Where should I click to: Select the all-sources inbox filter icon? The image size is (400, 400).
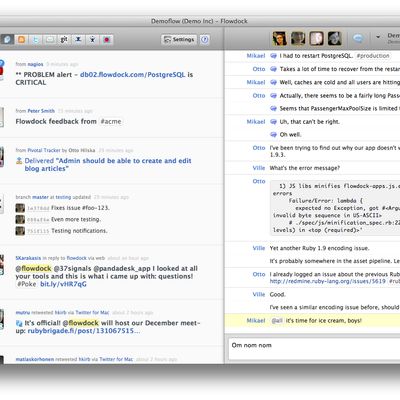pyautogui.click(x=7, y=40)
